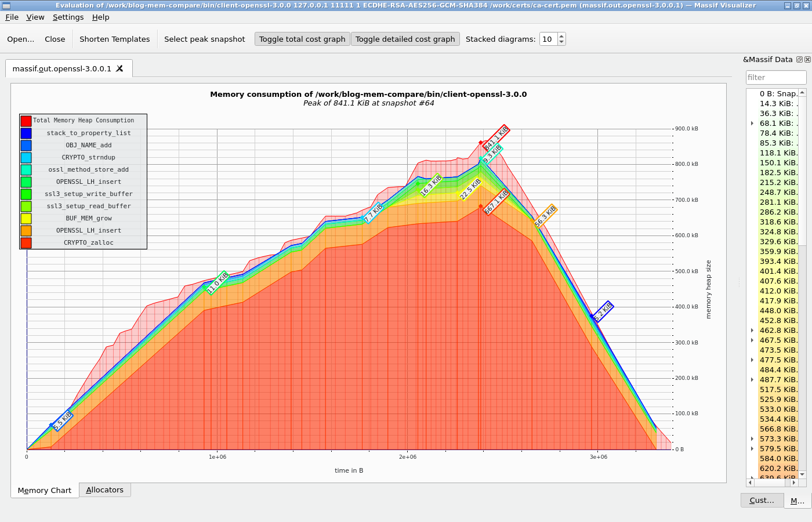Click the stack_to_property_list blue legend swatch
The image size is (812, 522).
[26, 133]
